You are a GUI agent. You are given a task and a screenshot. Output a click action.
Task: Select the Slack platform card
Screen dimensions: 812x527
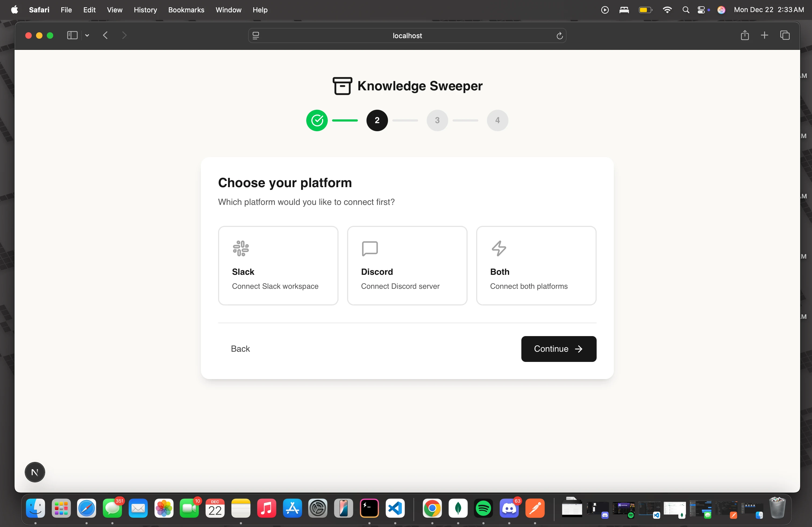tap(278, 265)
